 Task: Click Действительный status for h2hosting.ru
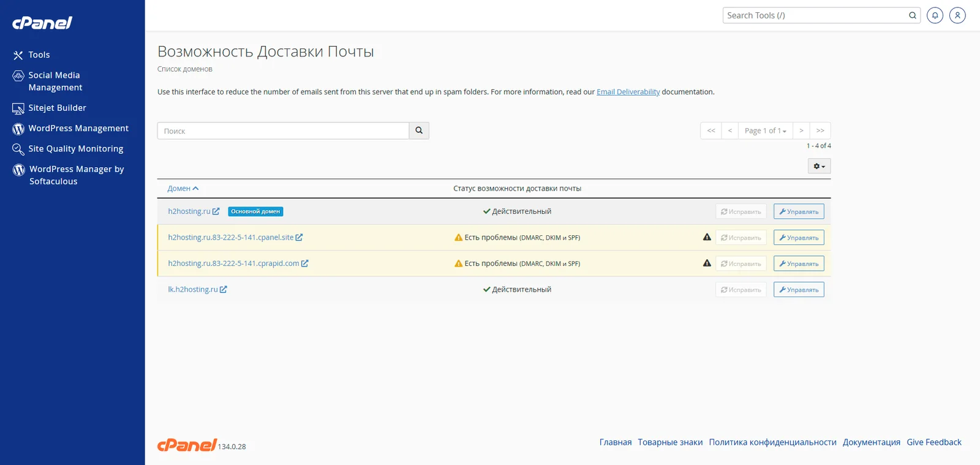click(517, 211)
